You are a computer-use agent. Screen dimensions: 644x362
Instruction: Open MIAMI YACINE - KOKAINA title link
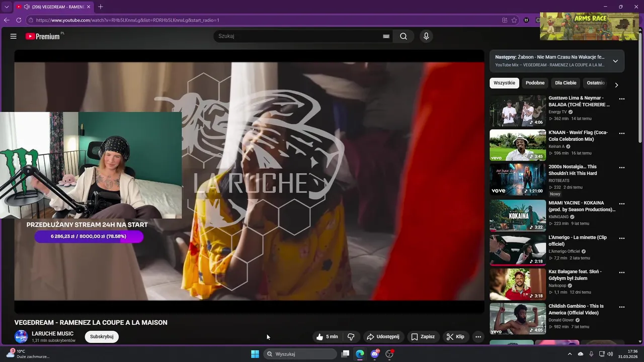click(x=582, y=206)
